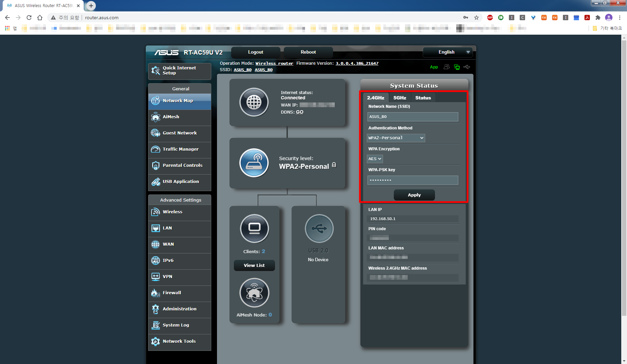Click the Clients monitor circle icon
Image resolution: width=627 pixels, height=364 pixels.
coord(254,229)
